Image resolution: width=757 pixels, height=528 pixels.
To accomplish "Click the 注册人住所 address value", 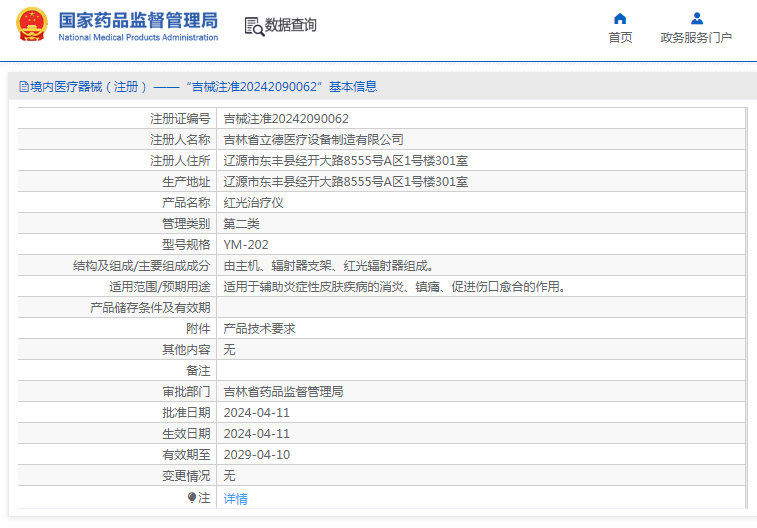I will 346,161.
